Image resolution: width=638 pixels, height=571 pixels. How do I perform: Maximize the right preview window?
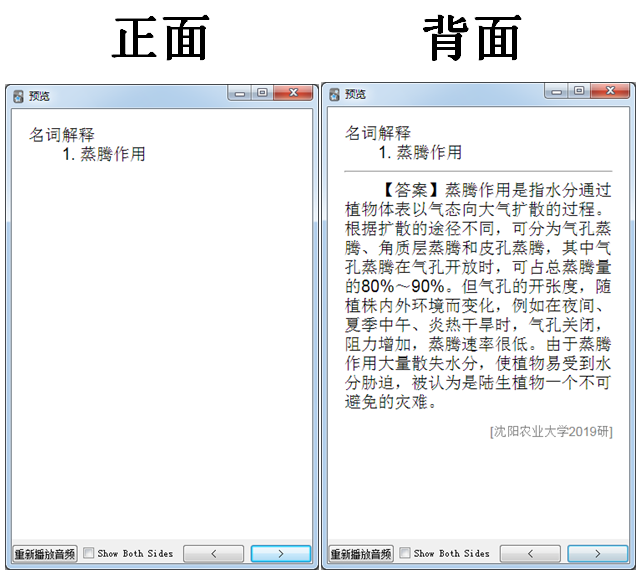579,91
